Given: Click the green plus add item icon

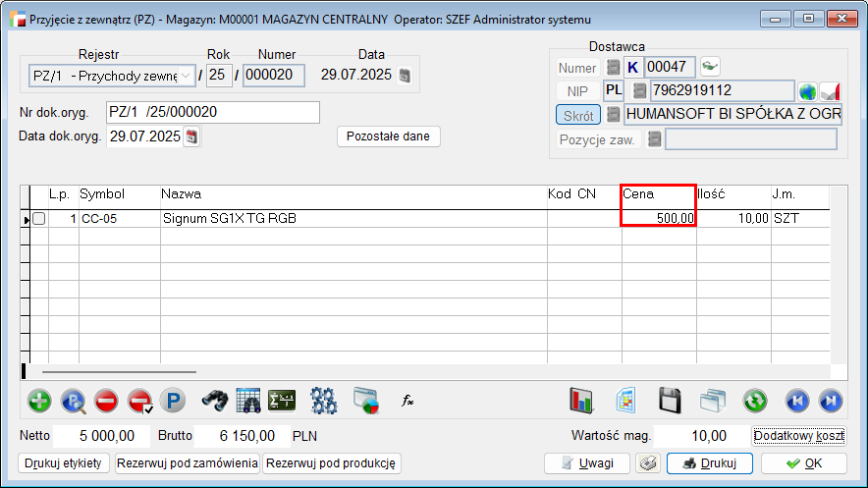Looking at the screenshot, I should (x=39, y=401).
